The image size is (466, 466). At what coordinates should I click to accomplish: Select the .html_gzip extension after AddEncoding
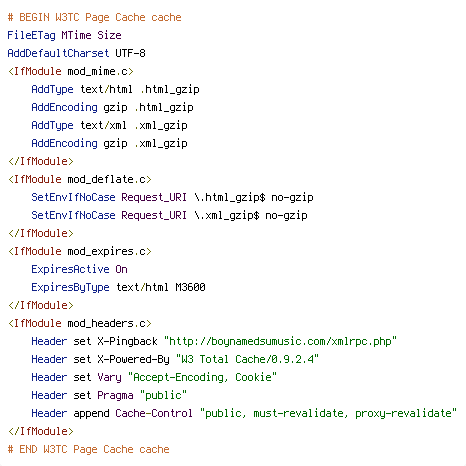tap(164, 107)
